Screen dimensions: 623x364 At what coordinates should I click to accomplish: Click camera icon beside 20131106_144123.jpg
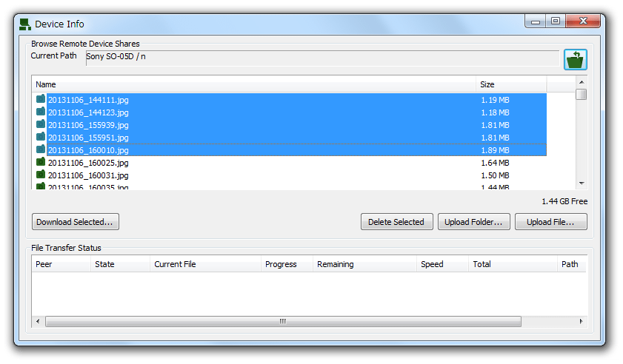click(41, 112)
